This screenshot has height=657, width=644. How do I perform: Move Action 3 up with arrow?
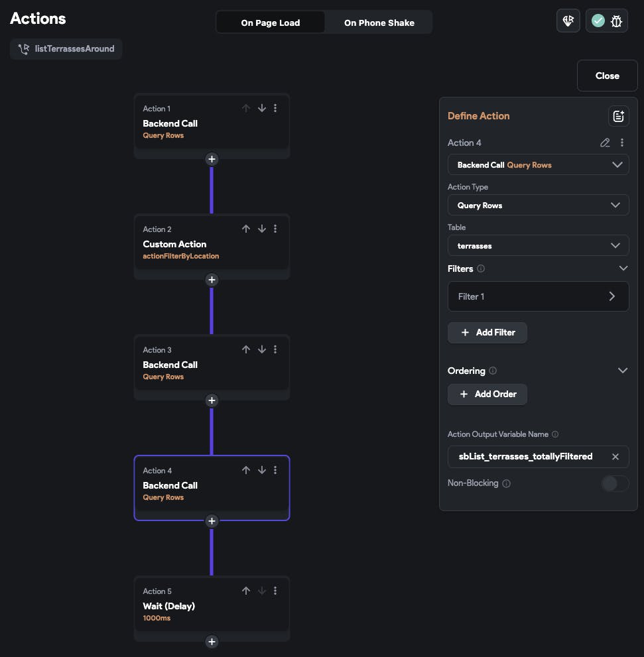246,349
